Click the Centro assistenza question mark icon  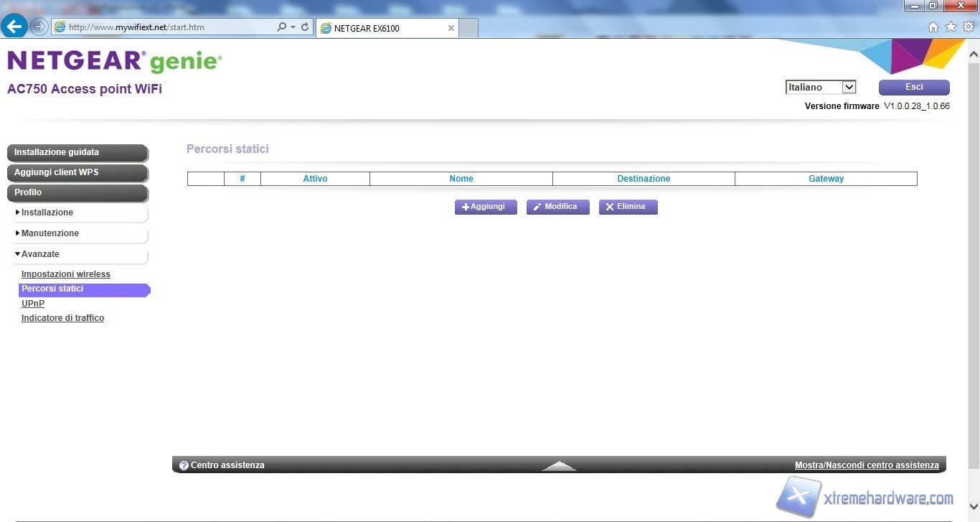[184, 465]
